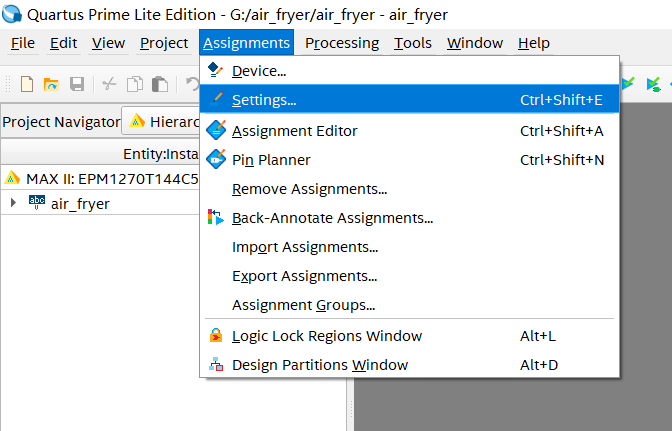The height and width of the screenshot is (431, 672).
Task: Select Remove Assignments menu entry
Action: (309, 188)
